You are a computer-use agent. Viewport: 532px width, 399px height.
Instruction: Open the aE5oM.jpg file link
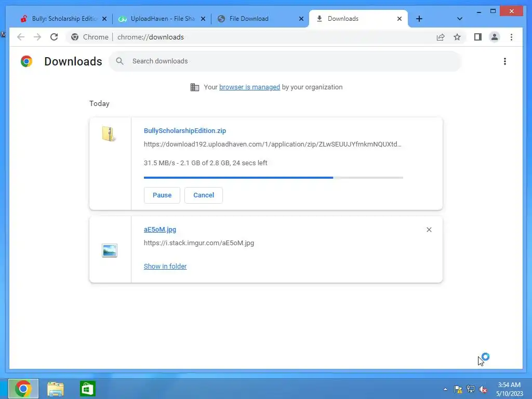tap(160, 229)
